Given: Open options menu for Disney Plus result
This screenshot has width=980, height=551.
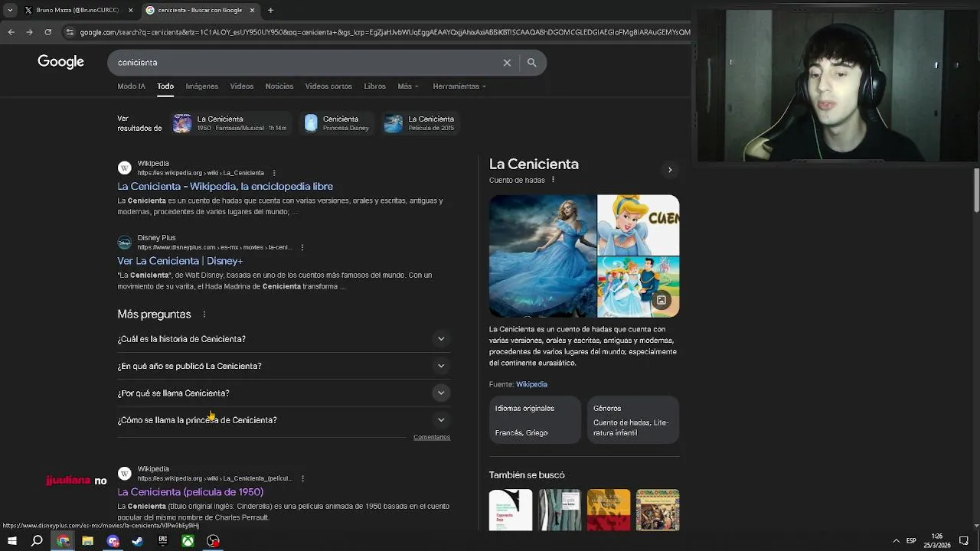Looking at the screenshot, I should pos(302,247).
